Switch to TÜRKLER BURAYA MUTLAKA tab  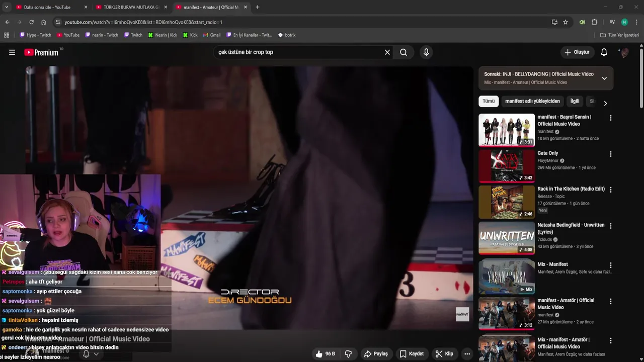[x=131, y=7]
